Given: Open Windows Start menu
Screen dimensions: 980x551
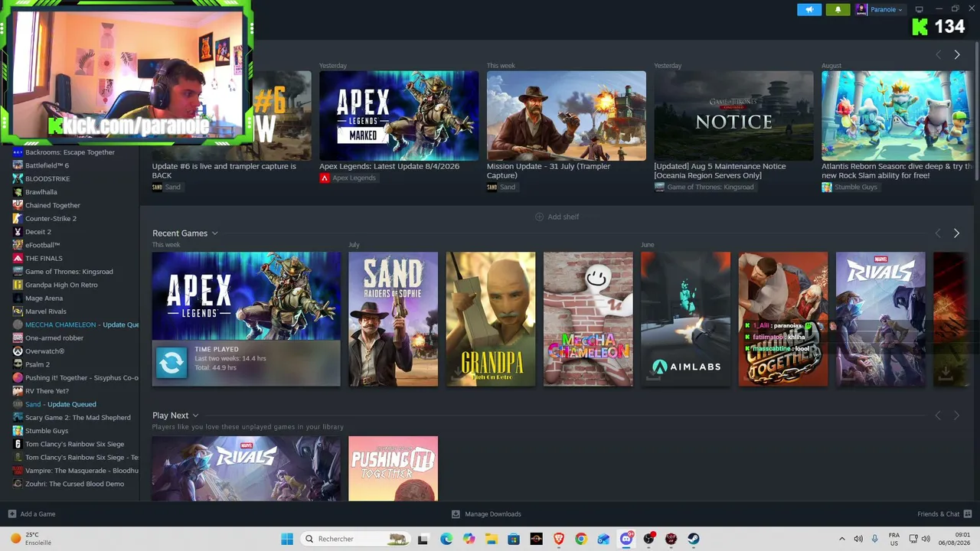Looking at the screenshot, I should click(x=287, y=539).
